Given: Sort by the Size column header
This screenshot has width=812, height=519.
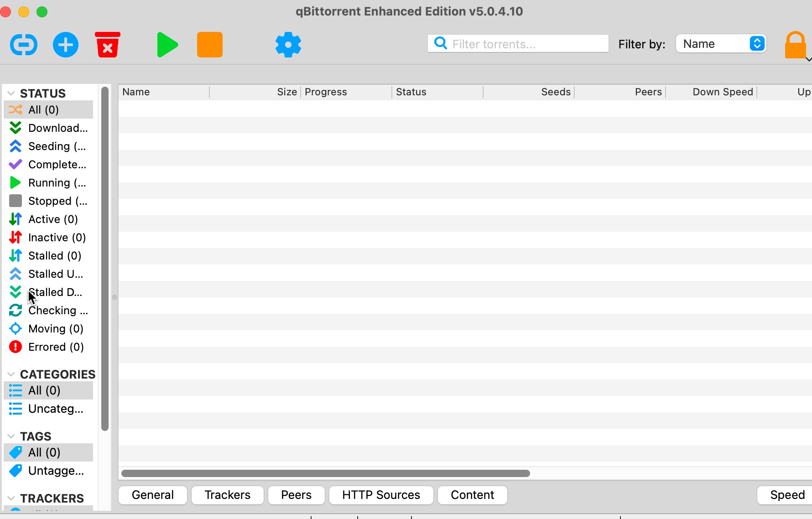Looking at the screenshot, I should 255,92.
